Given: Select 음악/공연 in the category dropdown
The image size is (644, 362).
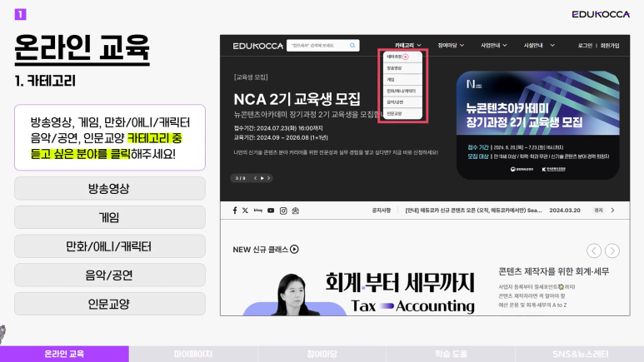Looking at the screenshot, I should [402, 102].
